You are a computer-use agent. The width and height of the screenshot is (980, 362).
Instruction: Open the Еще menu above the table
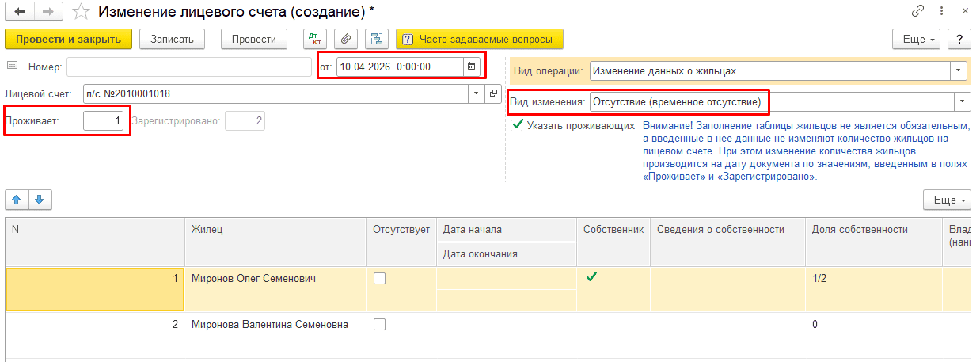point(947,200)
